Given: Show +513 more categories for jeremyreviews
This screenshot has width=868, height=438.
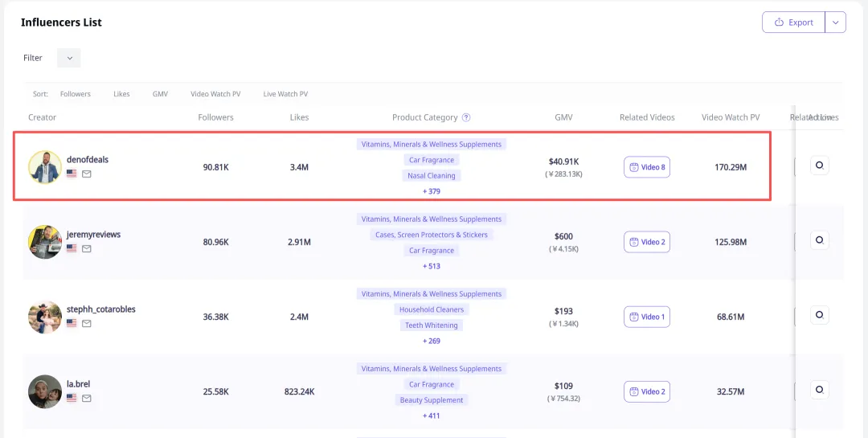Looking at the screenshot, I should (x=432, y=266).
